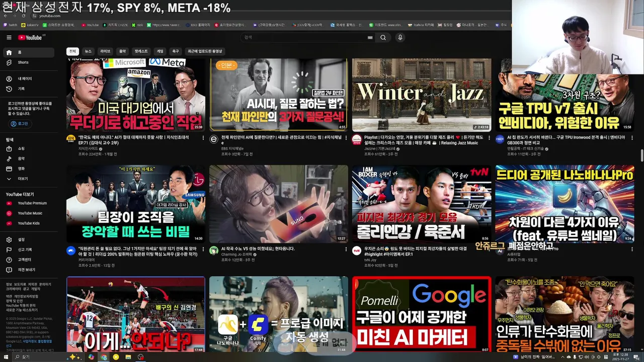Go to 홈 in the sidebar
This screenshot has width=644, height=362.
point(29,52)
